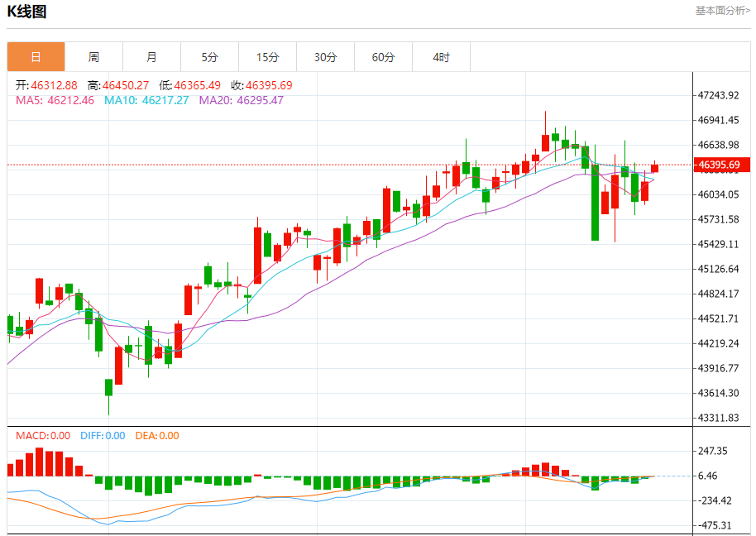Click the 44521.71 price axis label
756x536 pixels.
point(719,318)
